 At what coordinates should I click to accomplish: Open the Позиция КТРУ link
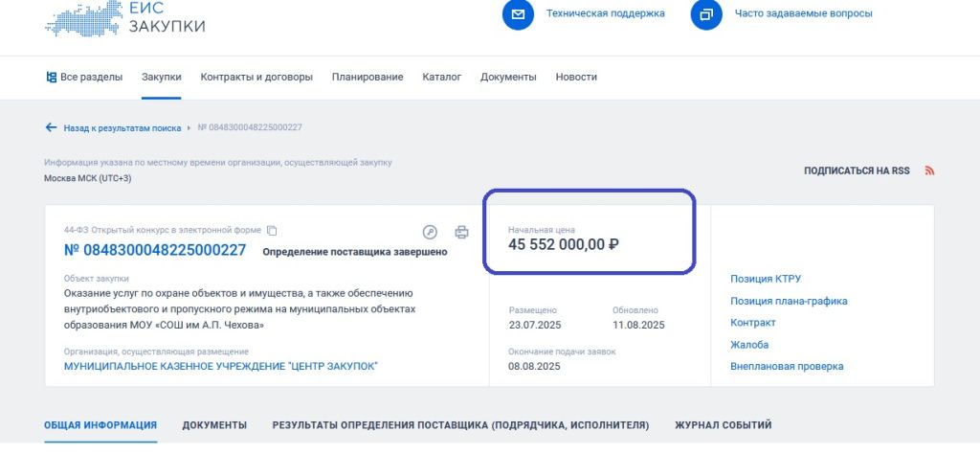click(x=765, y=279)
